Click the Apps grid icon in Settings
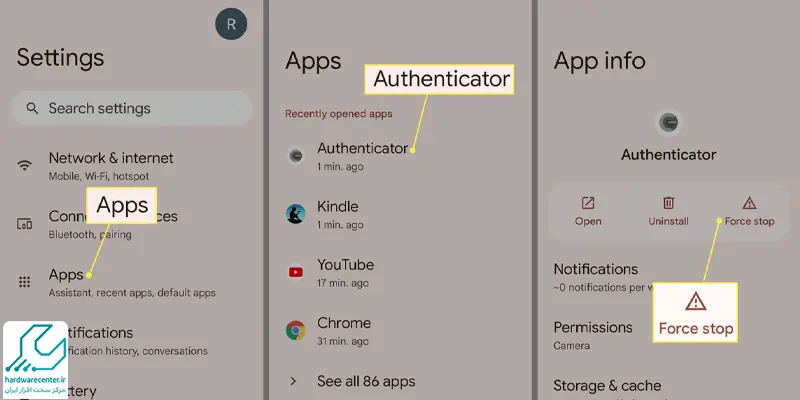Viewport: 800px width, 400px height. [x=24, y=282]
